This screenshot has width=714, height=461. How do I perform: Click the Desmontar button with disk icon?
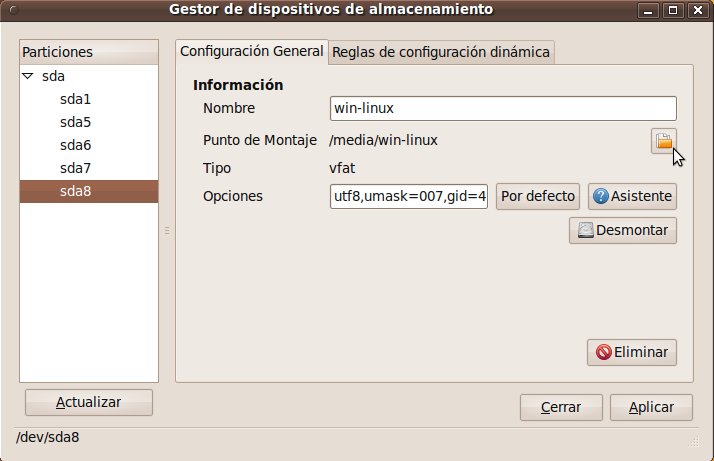(622, 230)
